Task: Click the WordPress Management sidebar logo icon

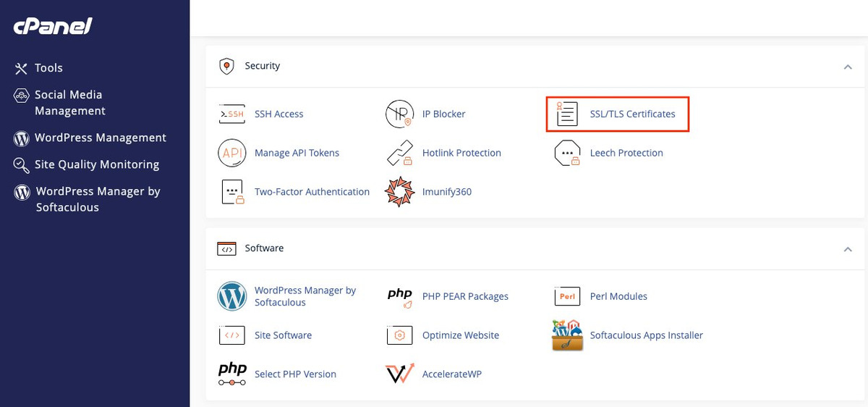Action: click(21, 138)
